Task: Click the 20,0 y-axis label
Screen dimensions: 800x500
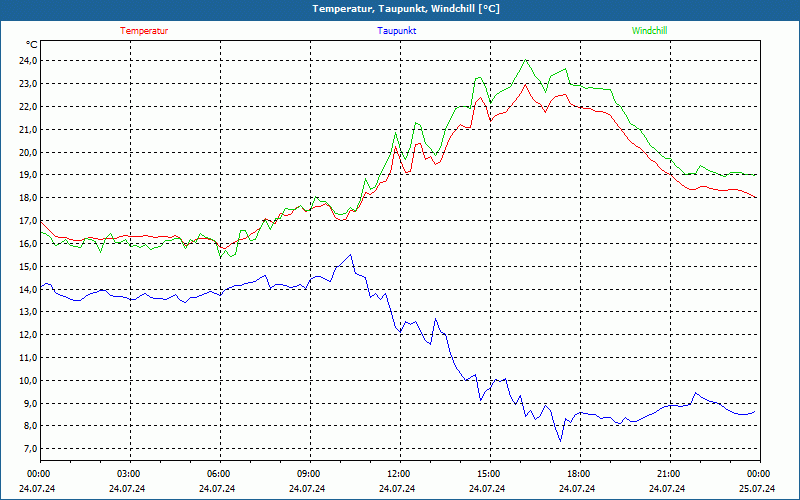Action: point(28,153)
